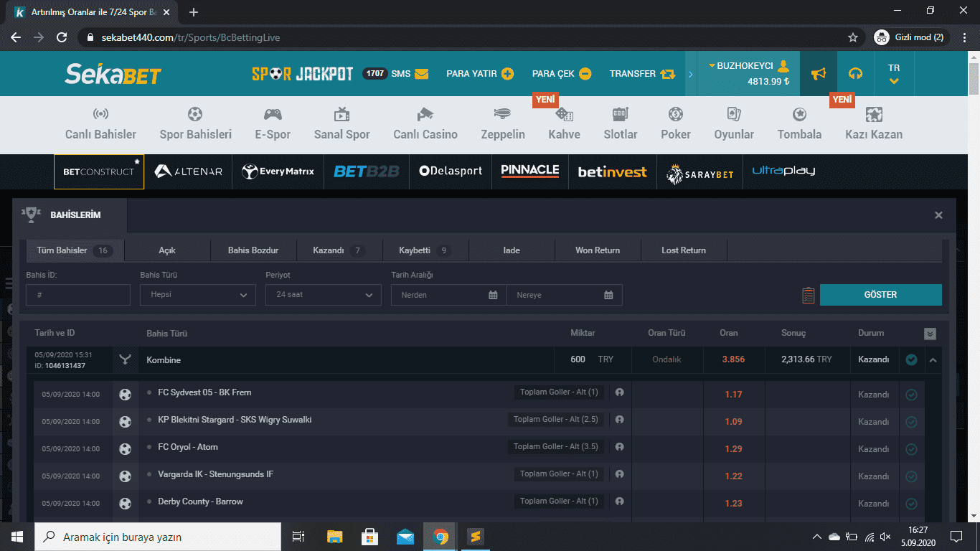Select betinvest provider
Viewport: 980px width, 551px height.
(x=613, y=171)
